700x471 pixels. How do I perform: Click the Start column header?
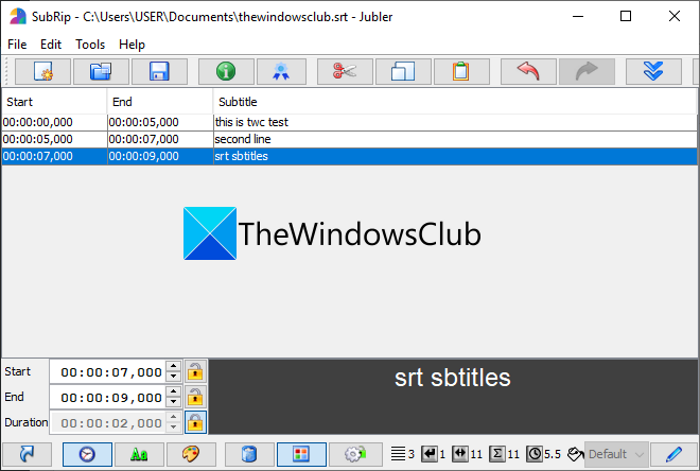54,102
